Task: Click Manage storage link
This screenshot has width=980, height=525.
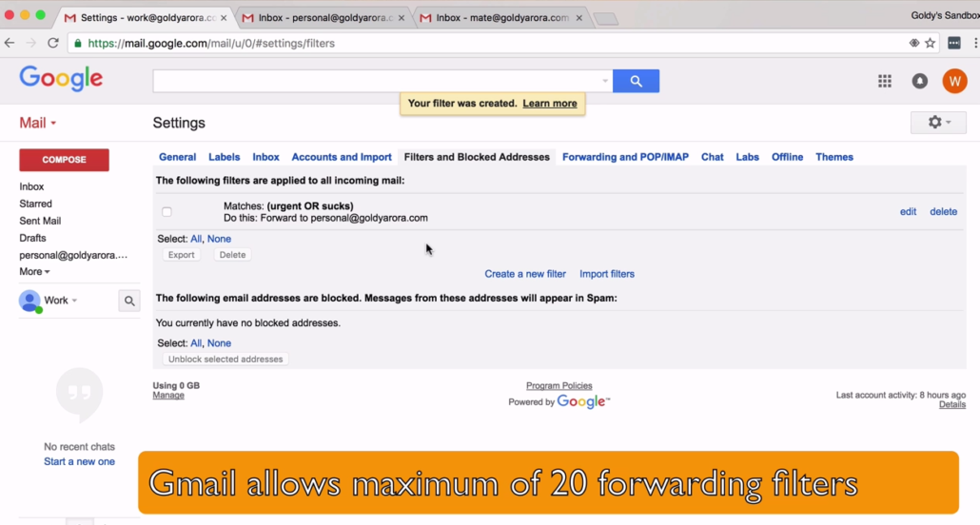Action: tap(168, 395)
